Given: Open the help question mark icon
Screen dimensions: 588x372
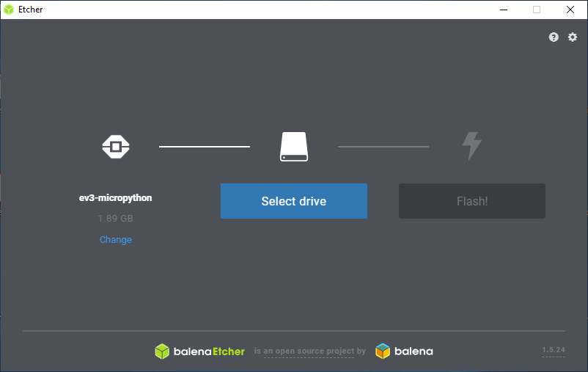Looking at the screenshot, I should click(554, 37).
